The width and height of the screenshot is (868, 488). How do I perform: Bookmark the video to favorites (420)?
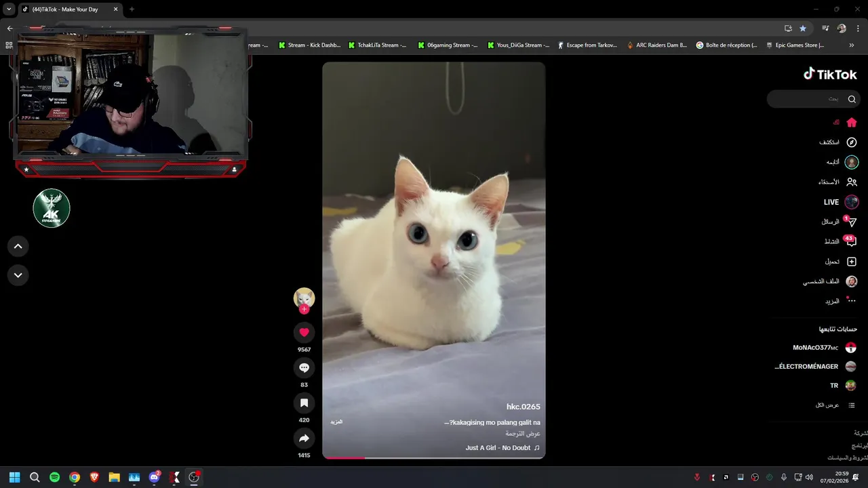304,403
